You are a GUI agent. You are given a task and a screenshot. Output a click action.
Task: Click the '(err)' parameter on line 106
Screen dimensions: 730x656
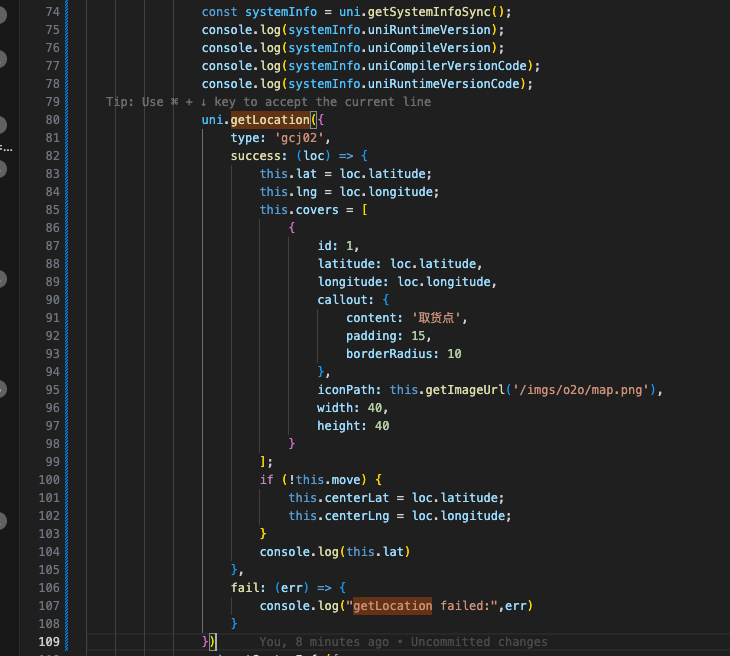291,588
